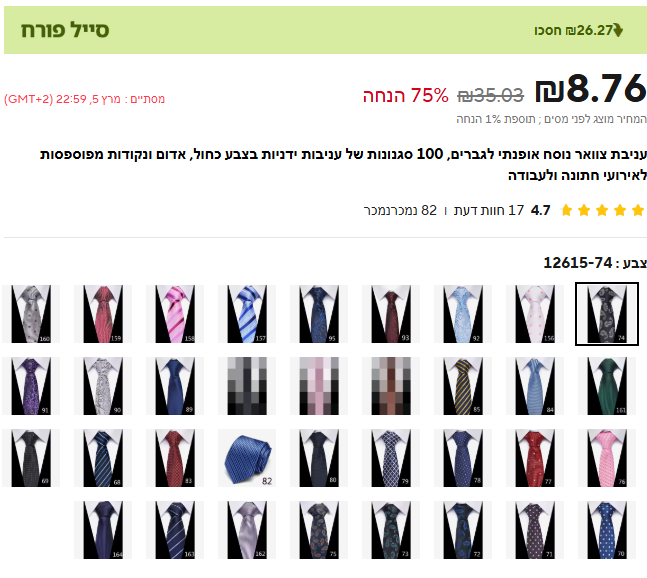This screenshot has width=647, height=578.
Task: Pick the red tie numbered 77
Action: (x=535, y=458)
